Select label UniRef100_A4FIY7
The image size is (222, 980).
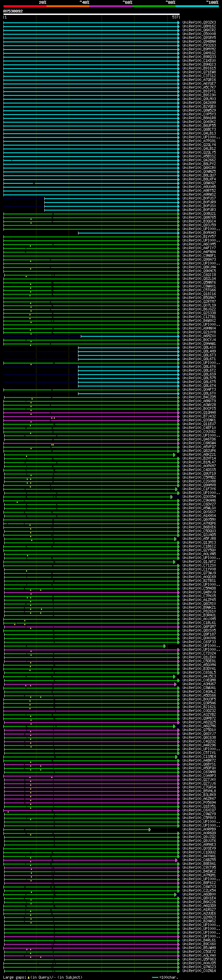click(x=199, y=248)
